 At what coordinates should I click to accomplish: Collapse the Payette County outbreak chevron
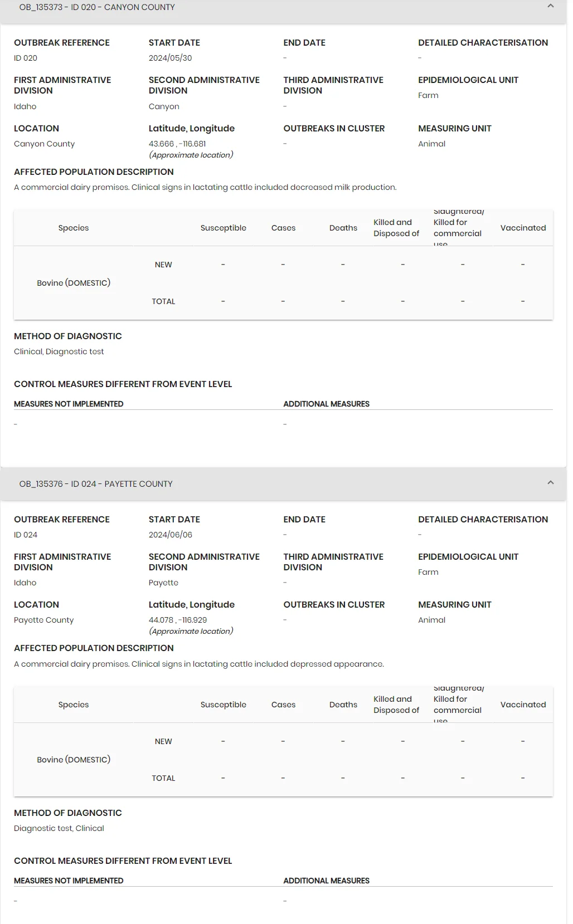click(550, 483)
